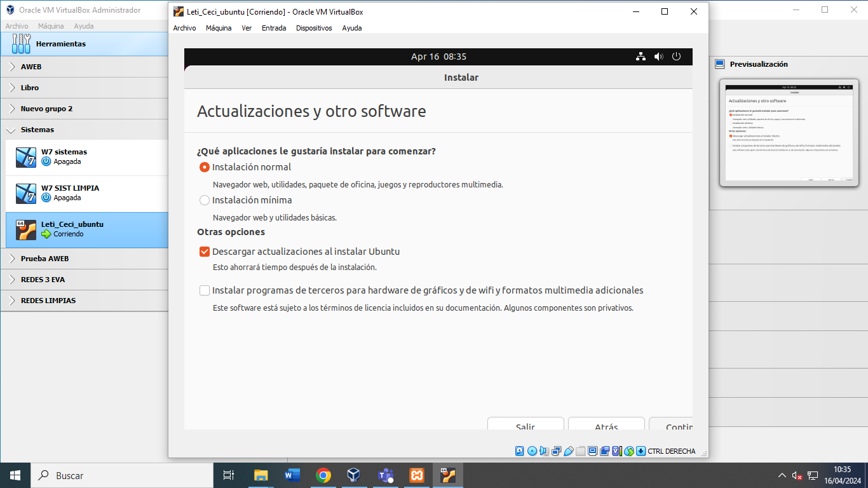Click the power icon in Ubuntu top bar
The width and height of the screenshot is (868, 488).
(x=676, y=57)
